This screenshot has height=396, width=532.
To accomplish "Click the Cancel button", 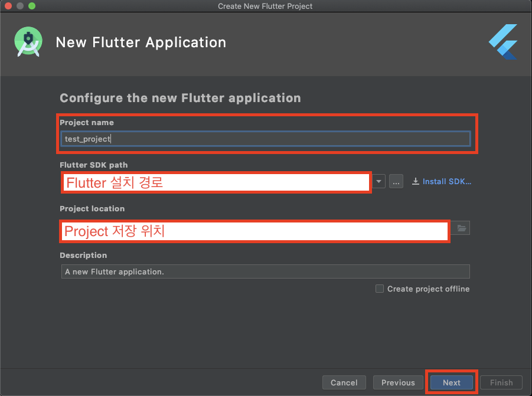I will [344, 382].
